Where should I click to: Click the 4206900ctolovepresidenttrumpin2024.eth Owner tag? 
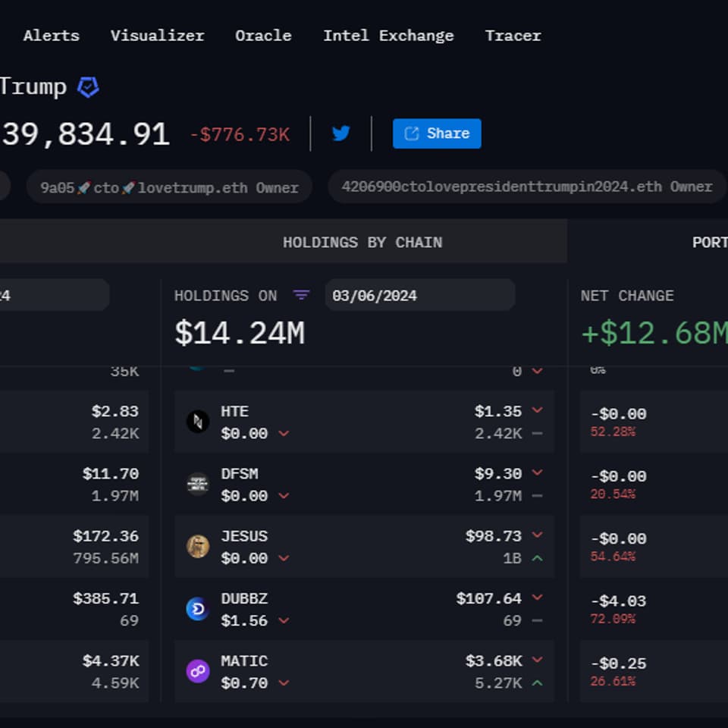pos(527,187)
